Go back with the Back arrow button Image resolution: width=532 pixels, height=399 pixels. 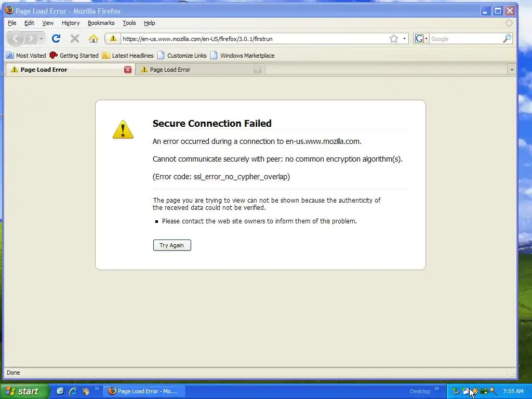[x=15, y=38]
